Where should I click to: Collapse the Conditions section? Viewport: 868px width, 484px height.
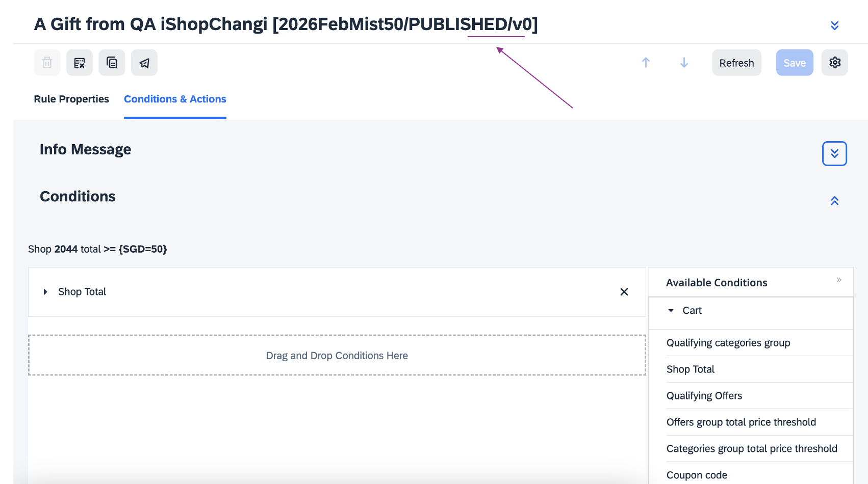(834, 201)
